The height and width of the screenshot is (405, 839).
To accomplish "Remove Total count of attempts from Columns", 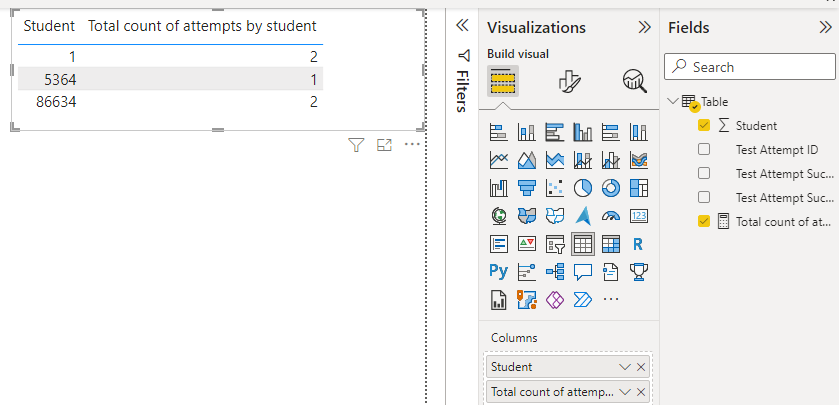I will pyautogui.click(x=641, y=392).
